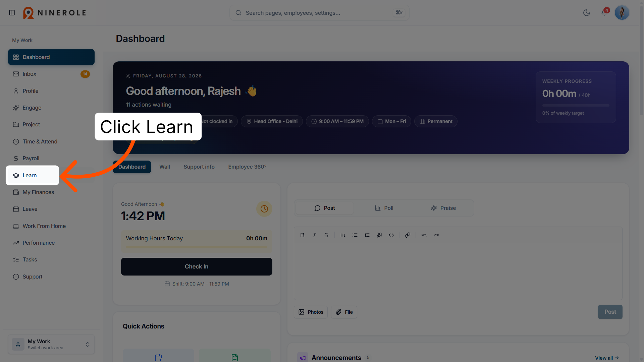This screenshot has width=644, height=362.
Task: Insert a block quote
Action: point(379,235)
